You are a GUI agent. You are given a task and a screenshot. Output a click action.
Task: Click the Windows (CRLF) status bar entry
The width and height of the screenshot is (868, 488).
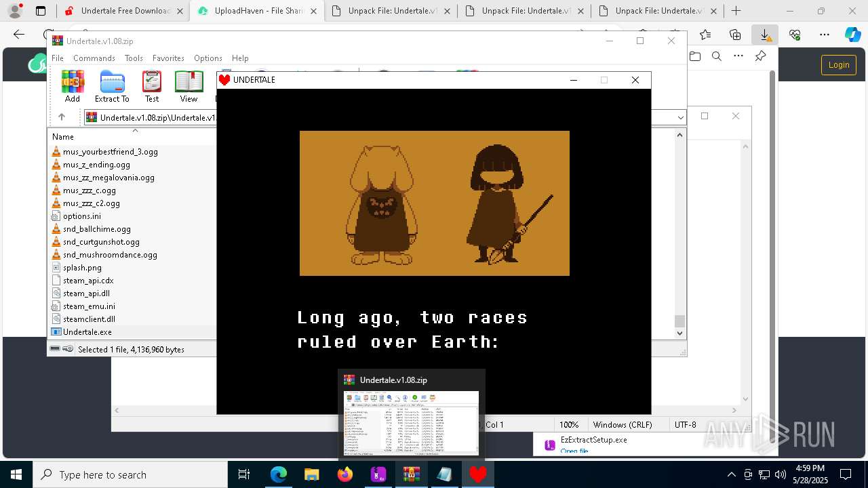tap(623, 425)
